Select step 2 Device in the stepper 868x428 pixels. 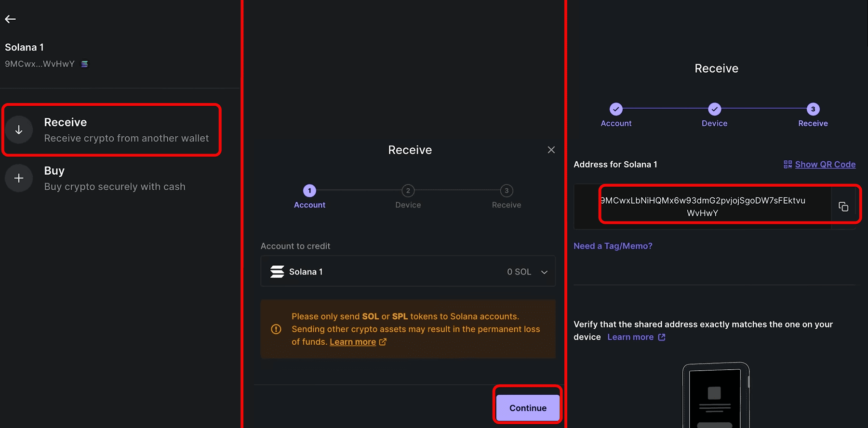click(408, 191)
